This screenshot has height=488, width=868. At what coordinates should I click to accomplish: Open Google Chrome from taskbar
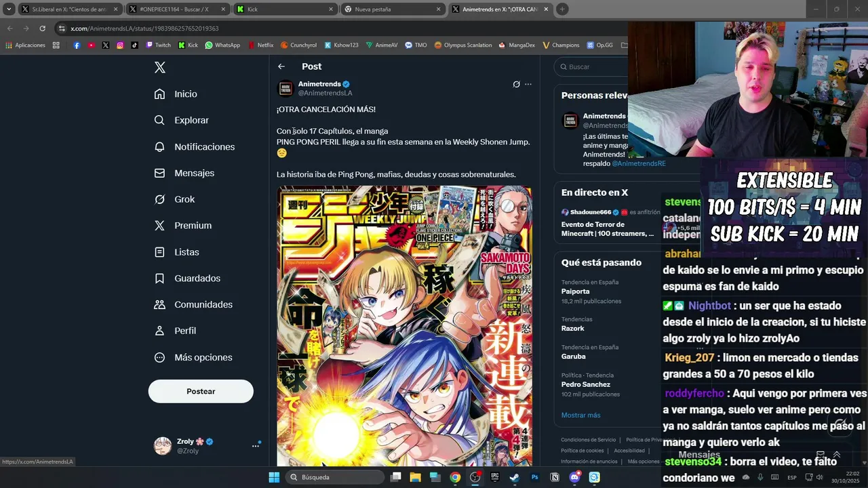point(455,477)
